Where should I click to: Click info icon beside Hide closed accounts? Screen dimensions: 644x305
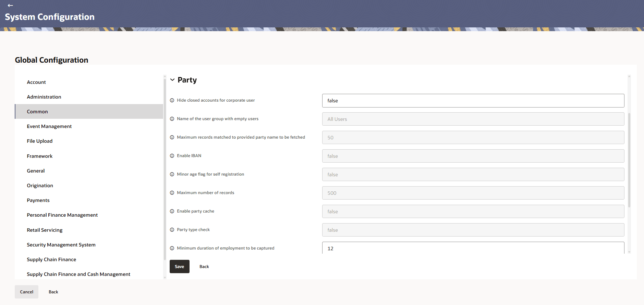point(172,100)
